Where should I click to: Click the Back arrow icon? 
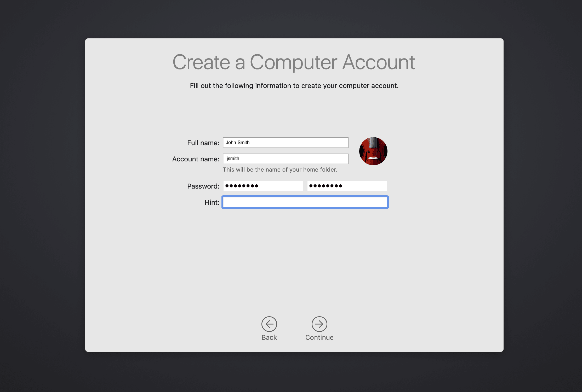tap(269, 324)
